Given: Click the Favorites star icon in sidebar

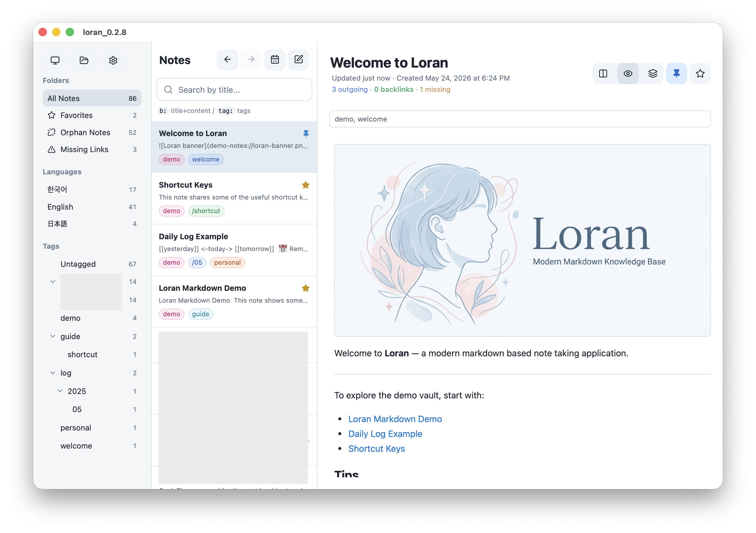Looking at the screenshot, I should click(x=52, y=115).
